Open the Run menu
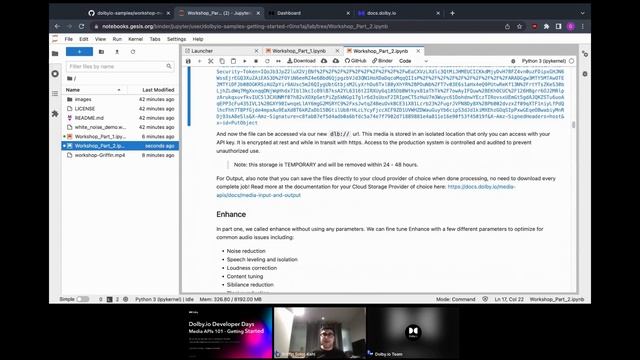The image size is (640, 360). click(x=117, y=39)
